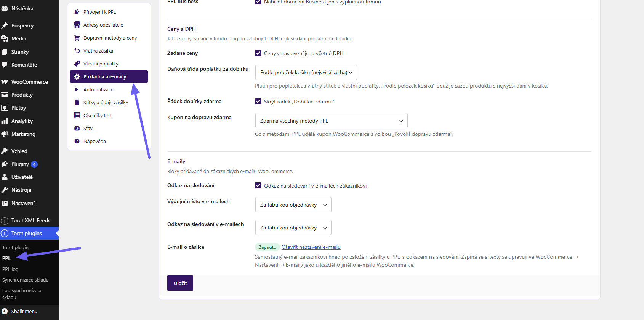Click the Analytiky bar chart icon
Viewport: 644px width, 320px height.
click(5, 121)
